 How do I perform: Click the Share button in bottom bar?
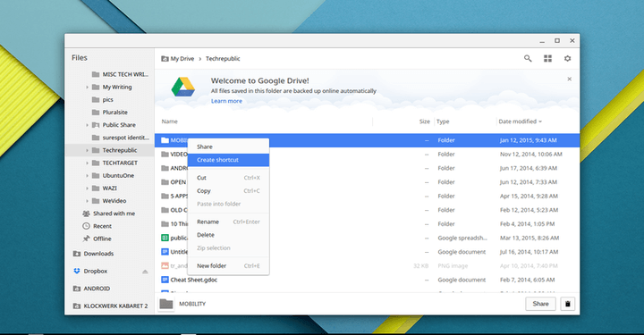(x=540, y=304)
